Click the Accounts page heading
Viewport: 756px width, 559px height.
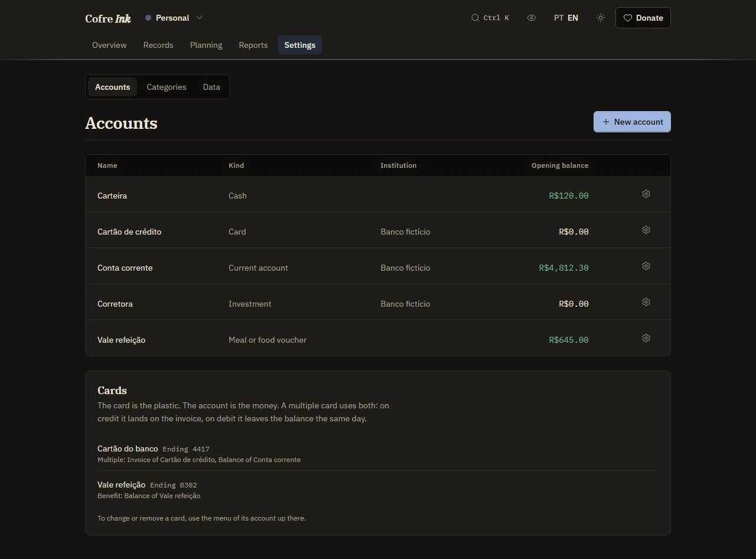tap(121, 123)
